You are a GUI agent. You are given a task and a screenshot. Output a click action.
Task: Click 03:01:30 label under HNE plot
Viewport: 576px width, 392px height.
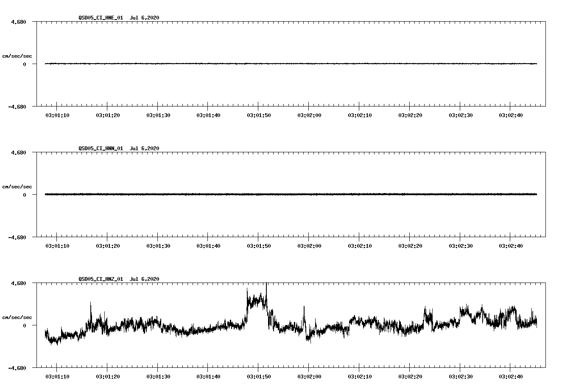158,115
